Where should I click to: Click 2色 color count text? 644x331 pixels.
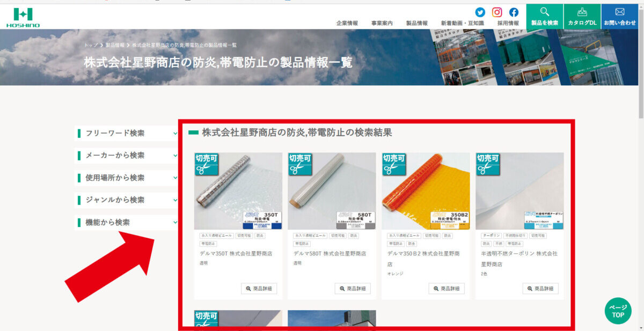(484, 274)
